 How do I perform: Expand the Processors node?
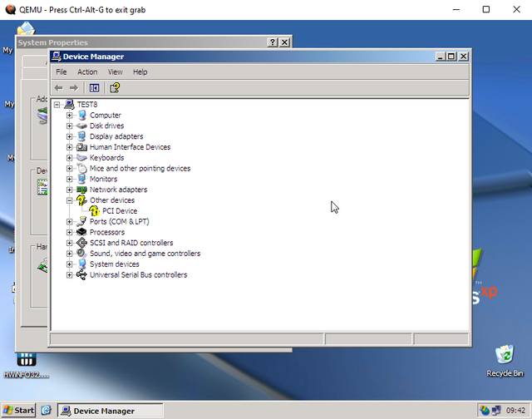(x=70, y=233)
